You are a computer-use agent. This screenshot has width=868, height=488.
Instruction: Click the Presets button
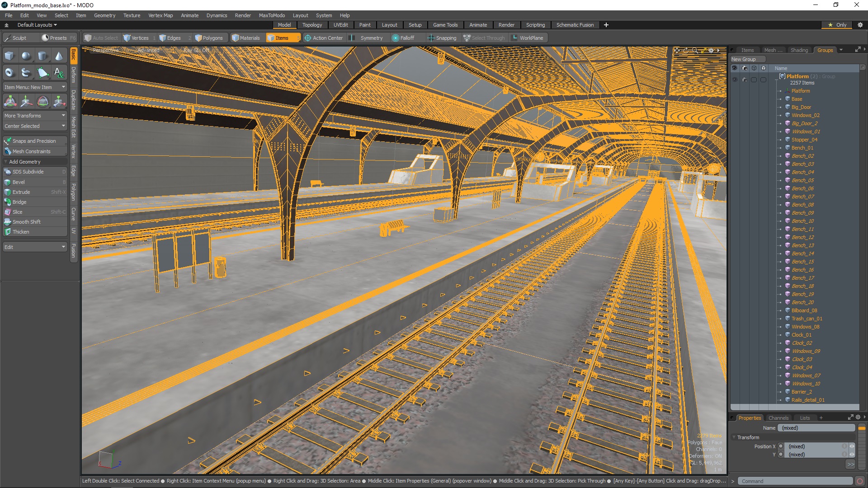(x=54, y=38)
